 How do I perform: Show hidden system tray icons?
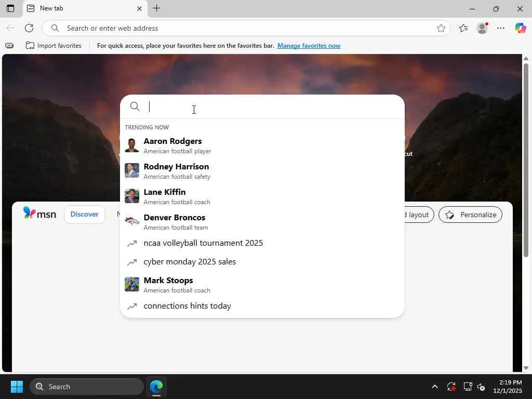(x=435, y=387)
